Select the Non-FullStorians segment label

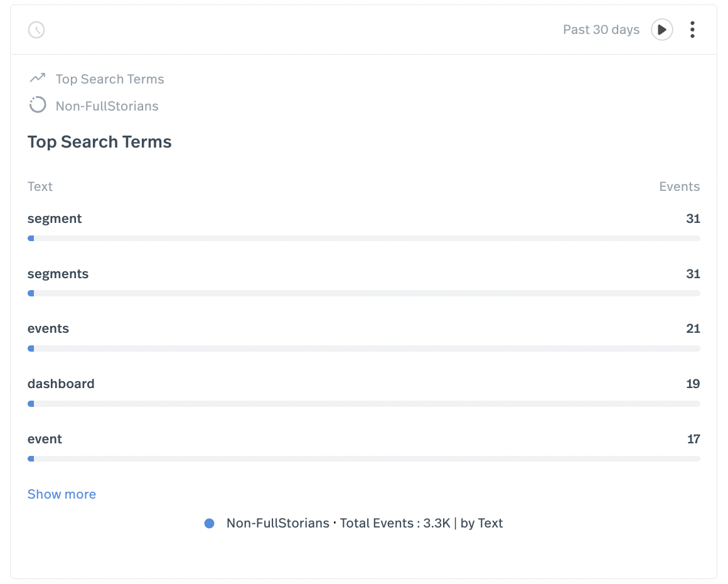tap(107, 106)
